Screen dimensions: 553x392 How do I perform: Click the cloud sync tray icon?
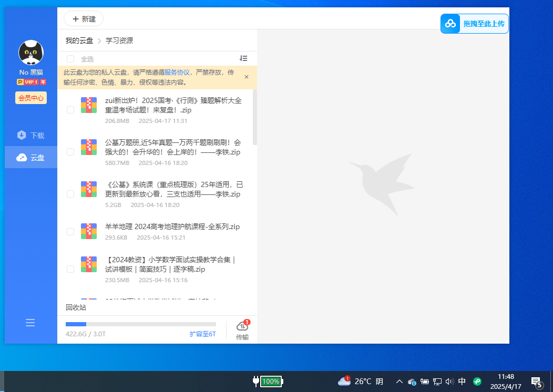tap(412, 381)
